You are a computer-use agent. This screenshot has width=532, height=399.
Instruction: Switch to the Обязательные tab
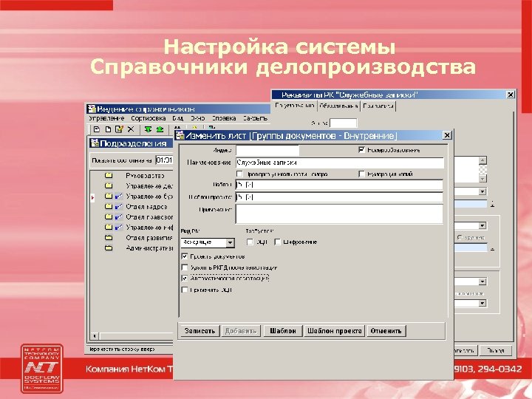click(x=338, y=106)
